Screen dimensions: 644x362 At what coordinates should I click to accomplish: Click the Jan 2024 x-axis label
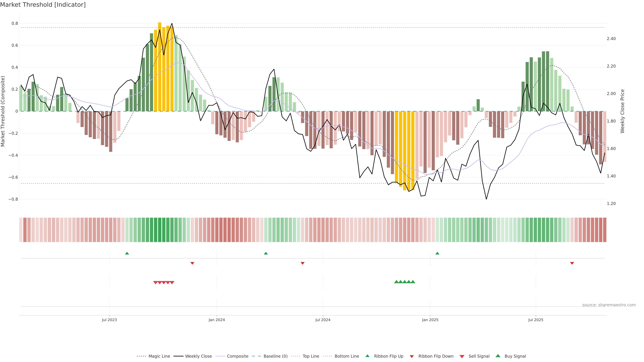coord(217,320)
